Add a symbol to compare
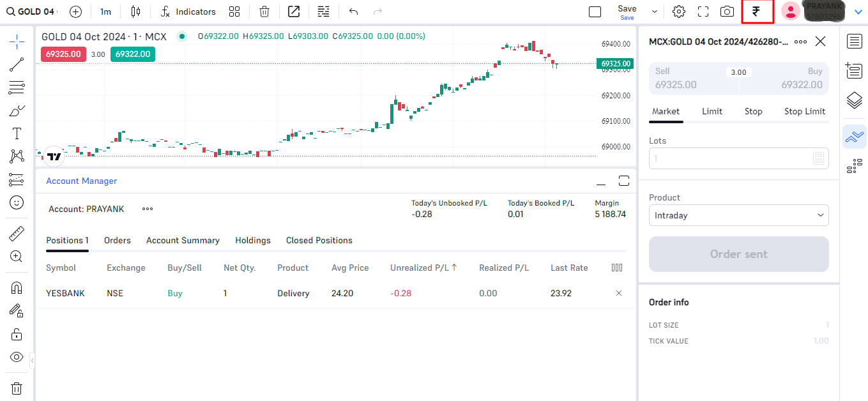 75,11
